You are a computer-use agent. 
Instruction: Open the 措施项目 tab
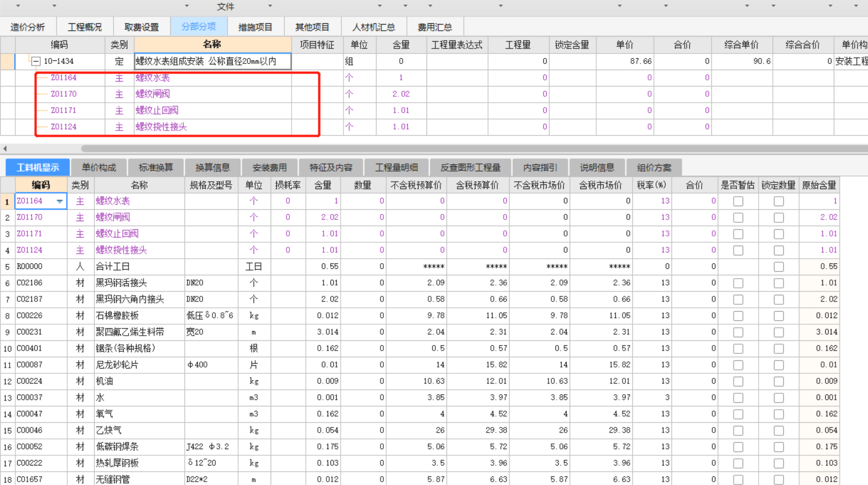pyautogui.click(x=255, y=27)
